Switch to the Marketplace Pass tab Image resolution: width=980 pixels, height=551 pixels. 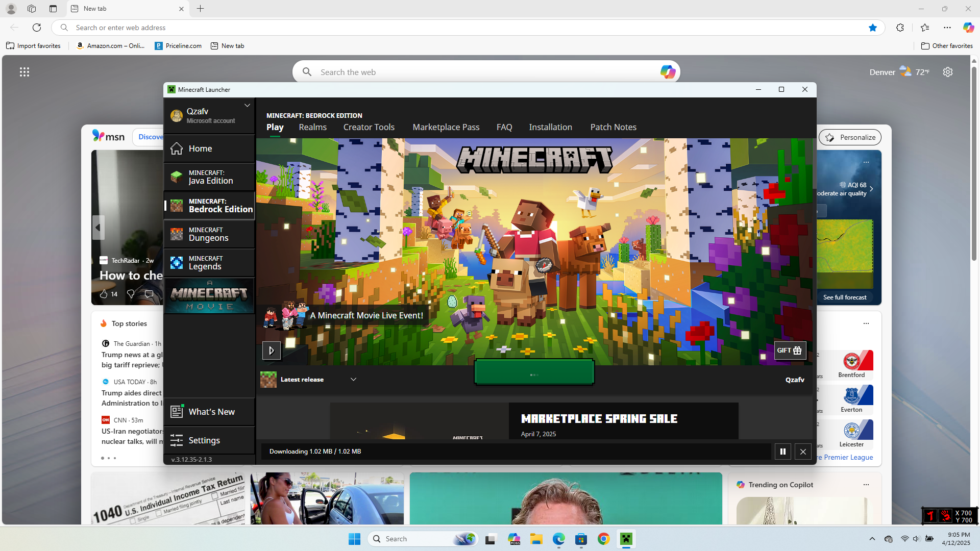[446, 127]
